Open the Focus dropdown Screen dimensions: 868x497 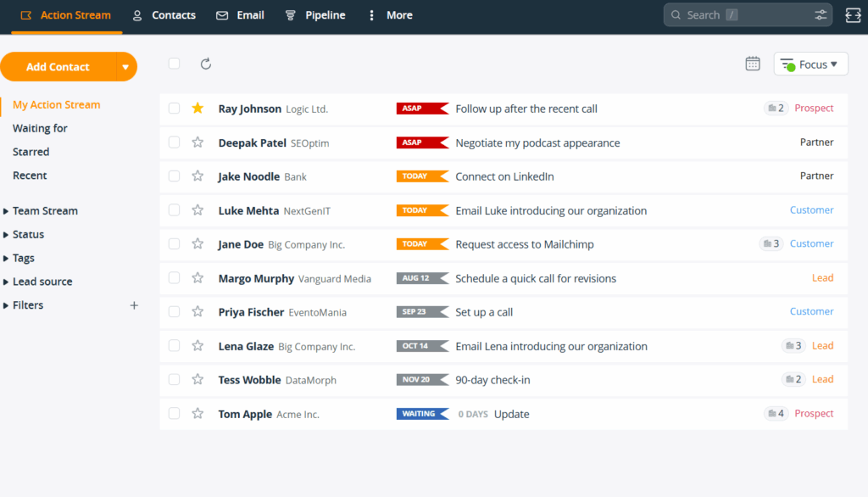click(810, 63)
